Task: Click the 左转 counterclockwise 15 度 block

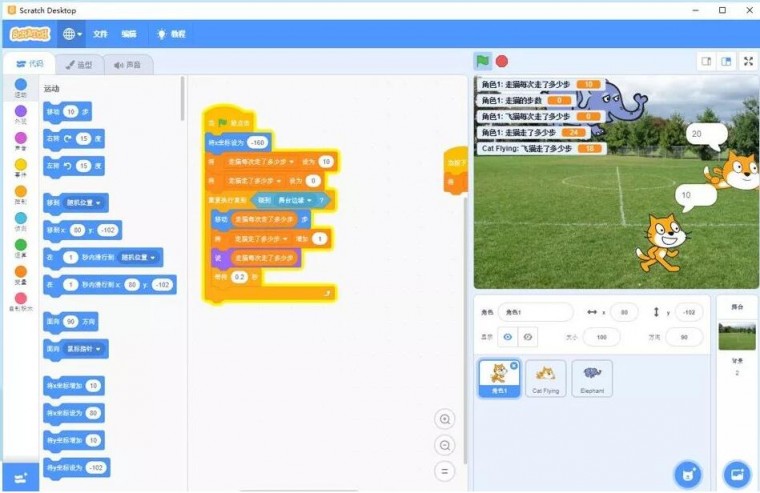Action: [x=74, y=166]
